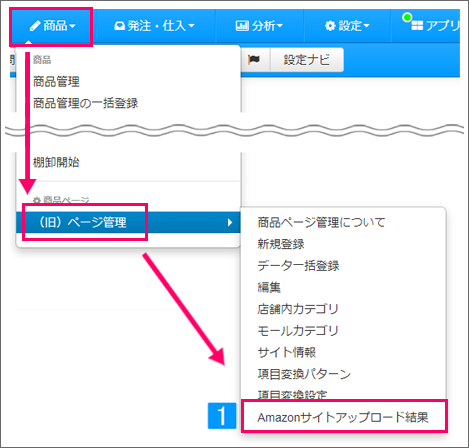Click the アプリ grid icon

tap(417, 25)
